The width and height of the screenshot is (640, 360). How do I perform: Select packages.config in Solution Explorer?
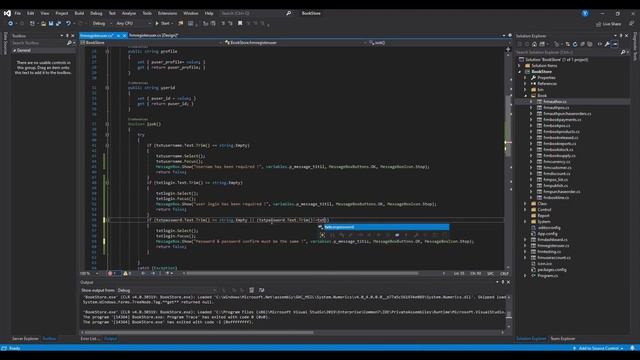click(552, 269)
